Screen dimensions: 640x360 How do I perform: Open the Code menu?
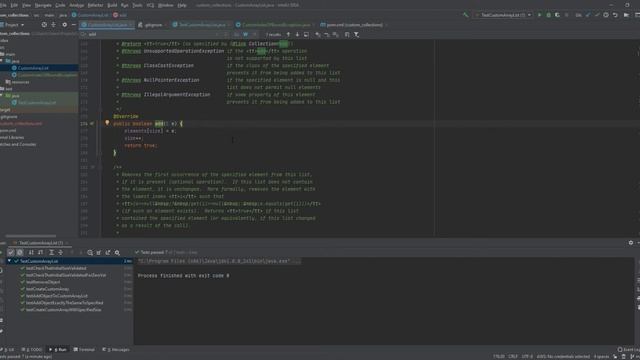click(60, 5)
